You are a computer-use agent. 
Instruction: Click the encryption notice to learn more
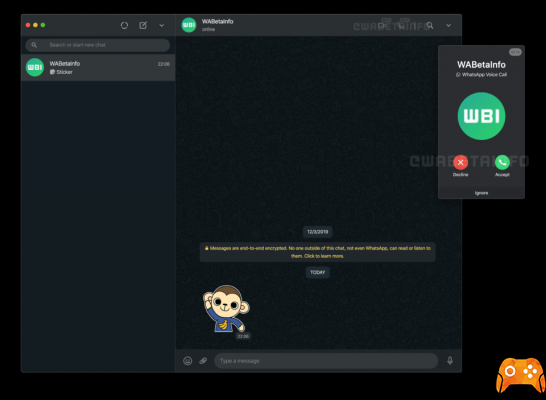point(318,252)
